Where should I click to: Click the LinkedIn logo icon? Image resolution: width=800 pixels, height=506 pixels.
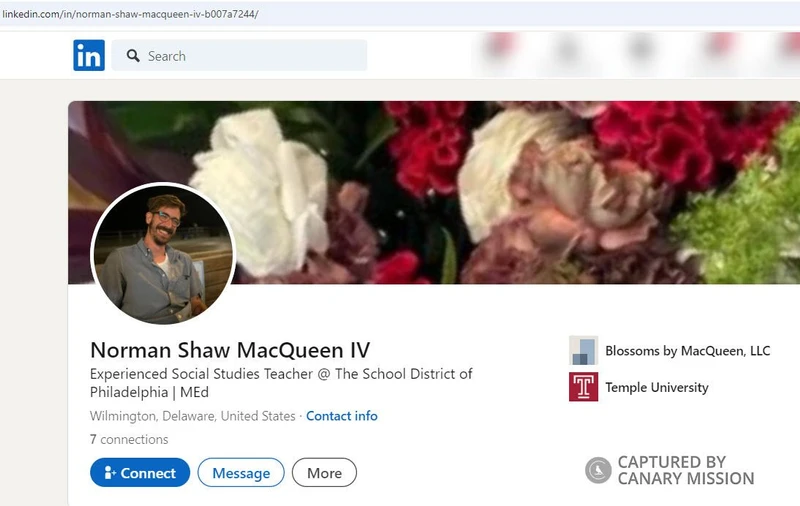point(89,55)
